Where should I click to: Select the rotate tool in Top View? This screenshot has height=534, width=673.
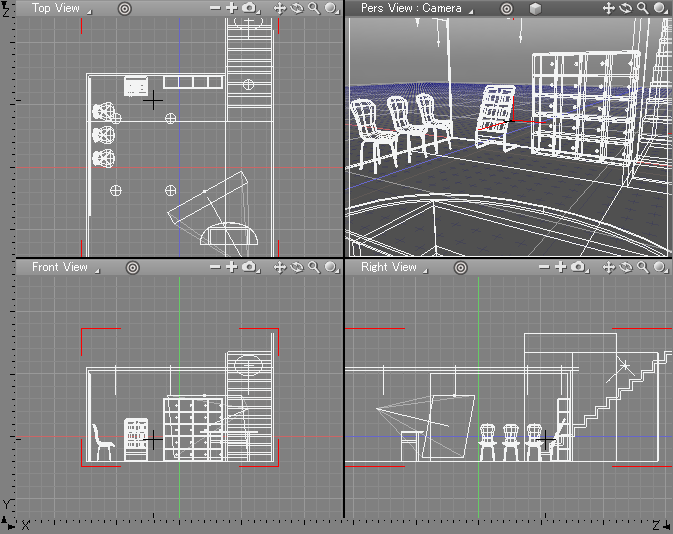(297, 8)
